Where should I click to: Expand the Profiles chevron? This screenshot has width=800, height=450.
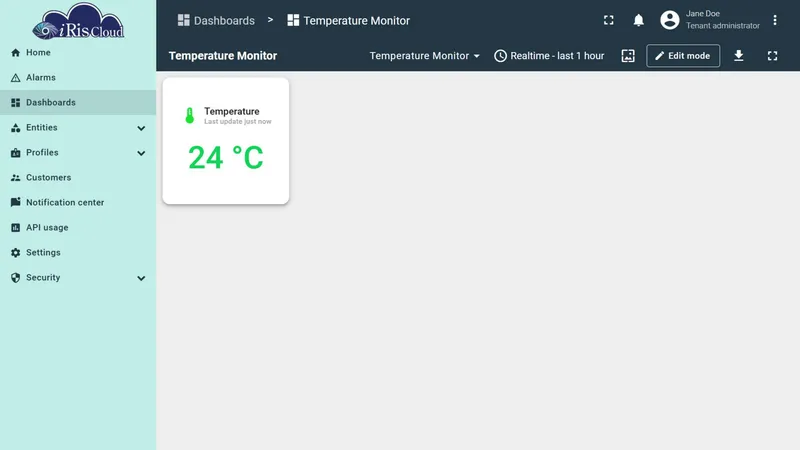tap(141, 153)
